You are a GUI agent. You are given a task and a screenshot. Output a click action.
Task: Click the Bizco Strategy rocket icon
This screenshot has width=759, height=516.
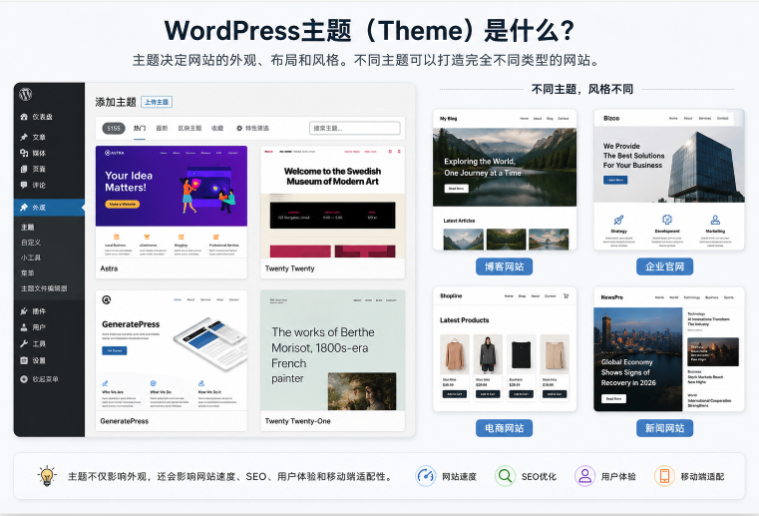pyautogui.click(x=619, y=220)
